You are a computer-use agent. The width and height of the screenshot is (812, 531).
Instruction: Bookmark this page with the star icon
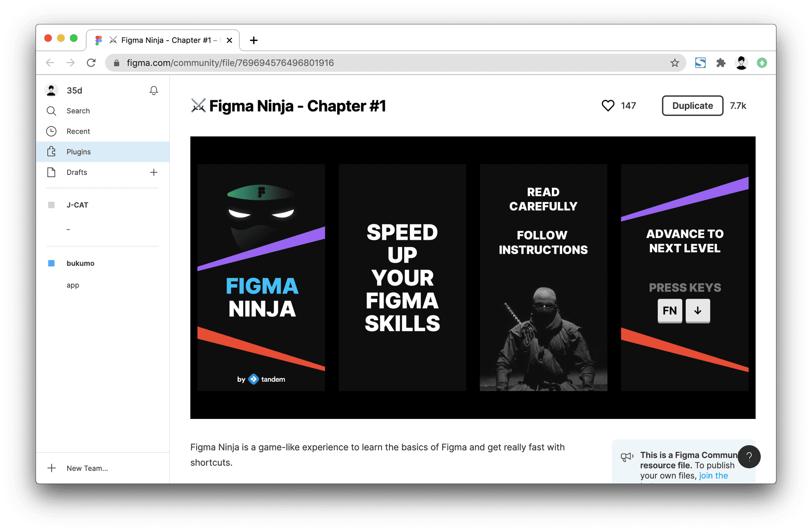click(675, 63)
